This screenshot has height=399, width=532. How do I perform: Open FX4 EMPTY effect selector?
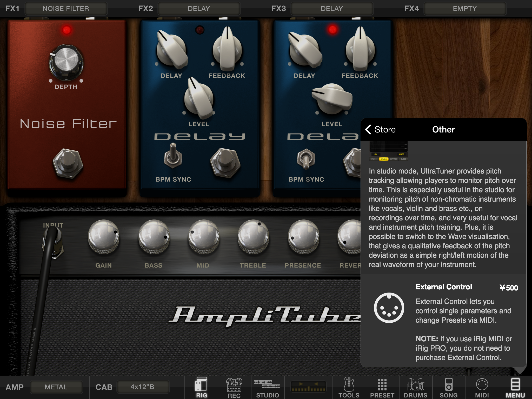[x=465, y=9]
